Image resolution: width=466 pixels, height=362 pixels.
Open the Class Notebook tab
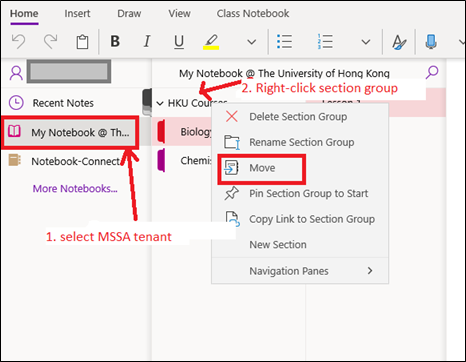point(253,14)
